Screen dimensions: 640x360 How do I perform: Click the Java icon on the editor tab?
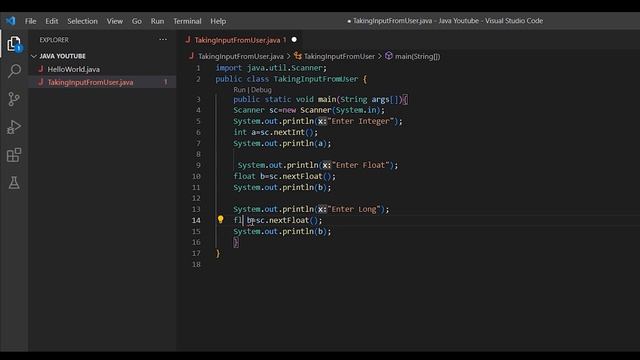click(188, 40)
